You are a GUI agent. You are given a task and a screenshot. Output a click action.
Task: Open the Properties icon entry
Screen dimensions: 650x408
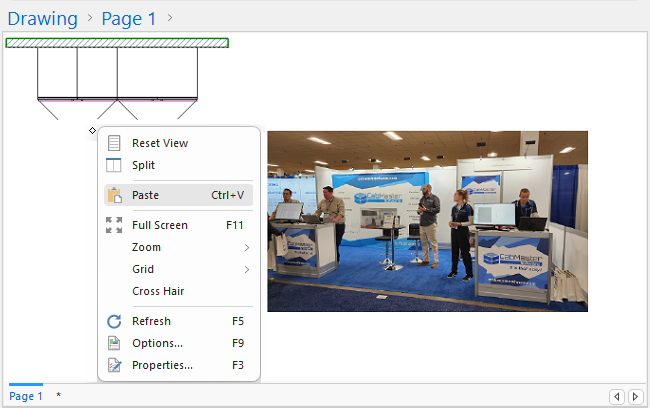click(114, 365)
